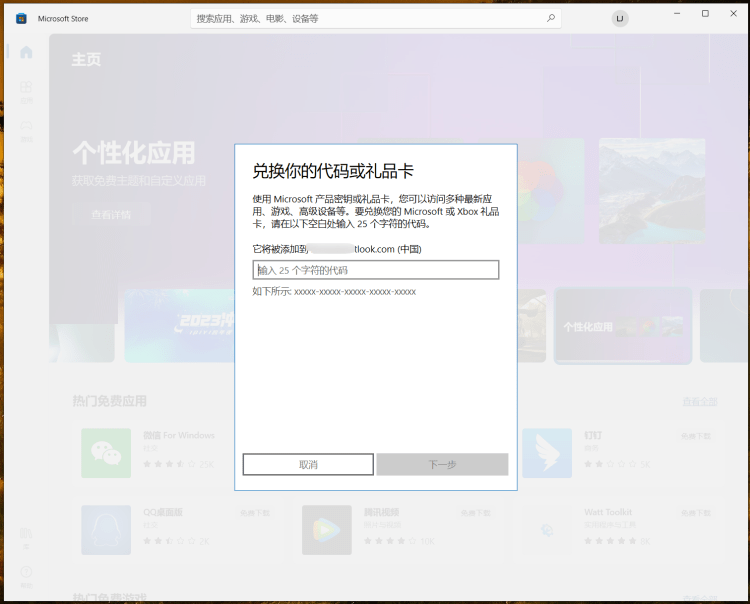
Task: Open the Tencent Video app icon
Action: point(327,530)
